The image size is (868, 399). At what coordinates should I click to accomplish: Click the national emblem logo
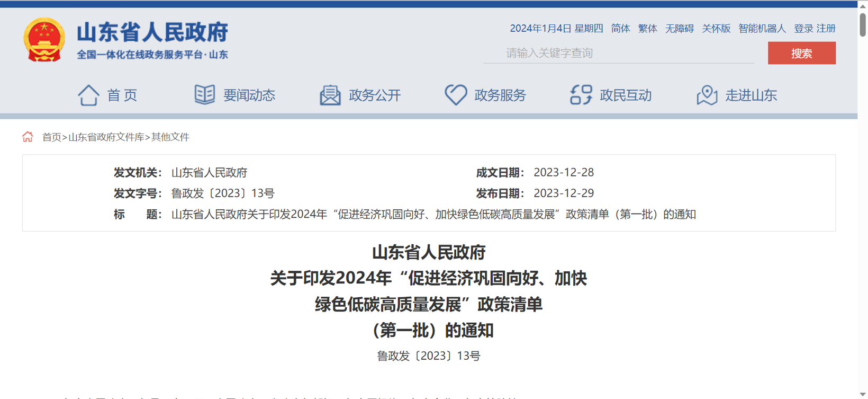coord(44,40)
